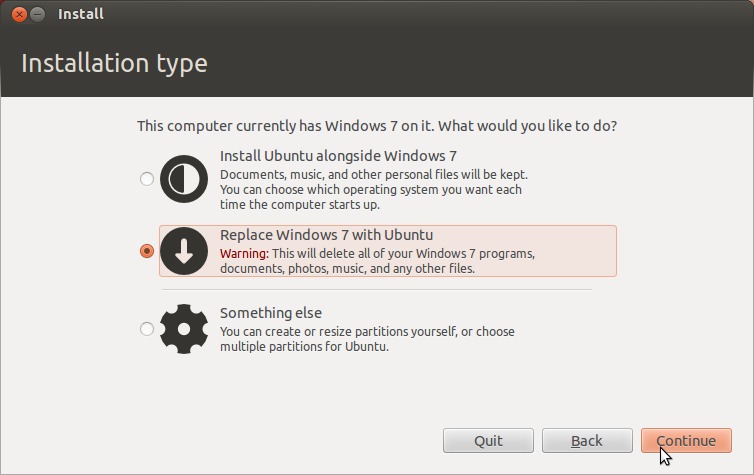Minimize the Install window
Image resolution: width=754 pixels, height=475 pixels.
point(38,14)
